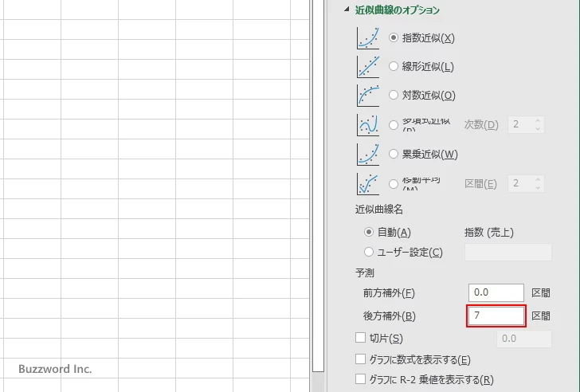Image resolution: width=580 pixels, height=392 pixels.
Task: Select the 線形近似(L) radio button
Action: click(x=394, y=66)
